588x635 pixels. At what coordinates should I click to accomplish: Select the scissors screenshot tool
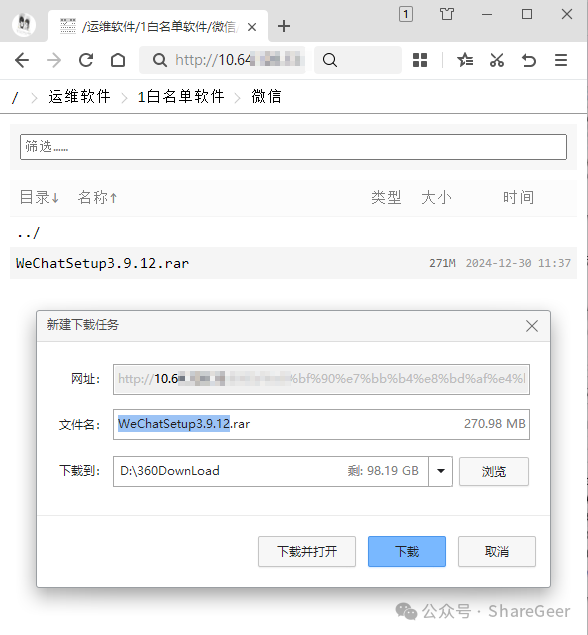point(497,60)
